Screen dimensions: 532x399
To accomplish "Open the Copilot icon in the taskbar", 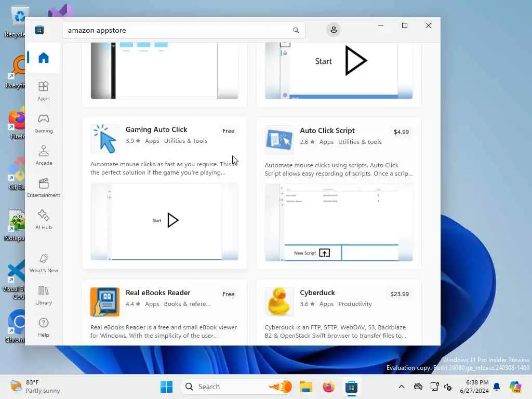I will [515, 387].
